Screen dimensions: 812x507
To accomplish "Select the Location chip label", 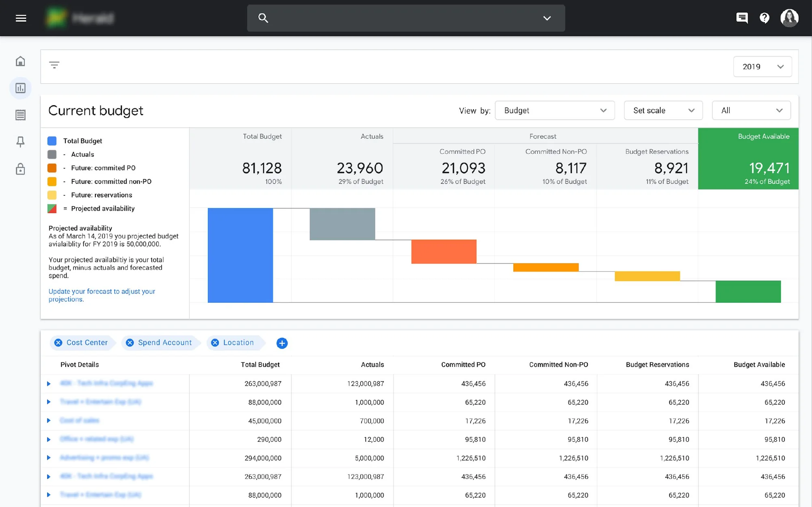I will (238, 343).
